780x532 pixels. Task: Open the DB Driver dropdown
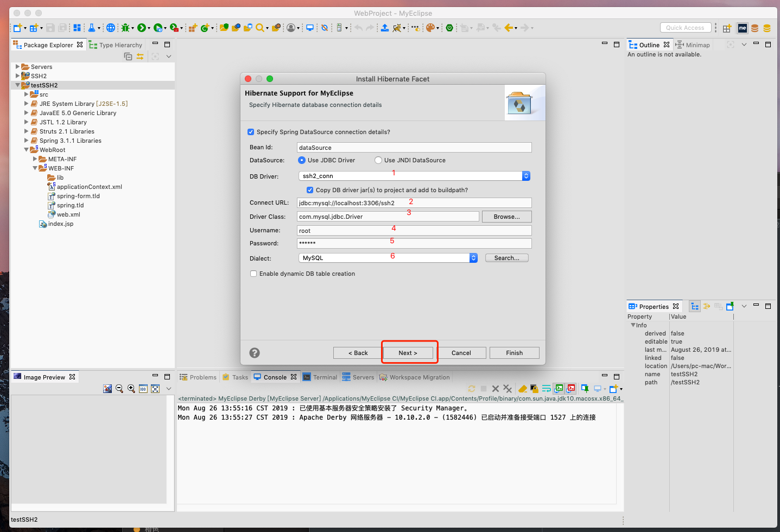[x=414, y=176]
